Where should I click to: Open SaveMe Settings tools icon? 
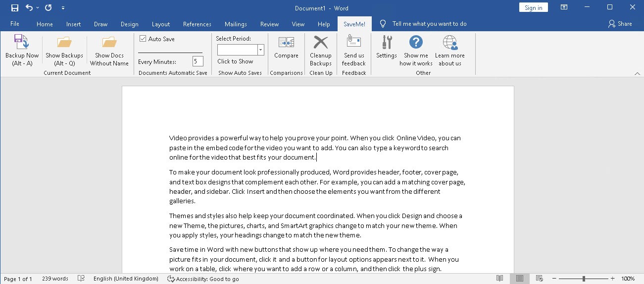coord(387,42)
